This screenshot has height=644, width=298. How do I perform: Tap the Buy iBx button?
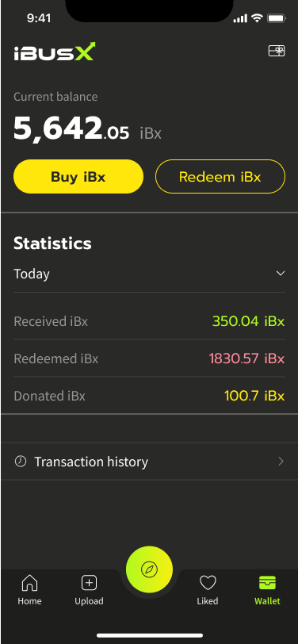78,177
